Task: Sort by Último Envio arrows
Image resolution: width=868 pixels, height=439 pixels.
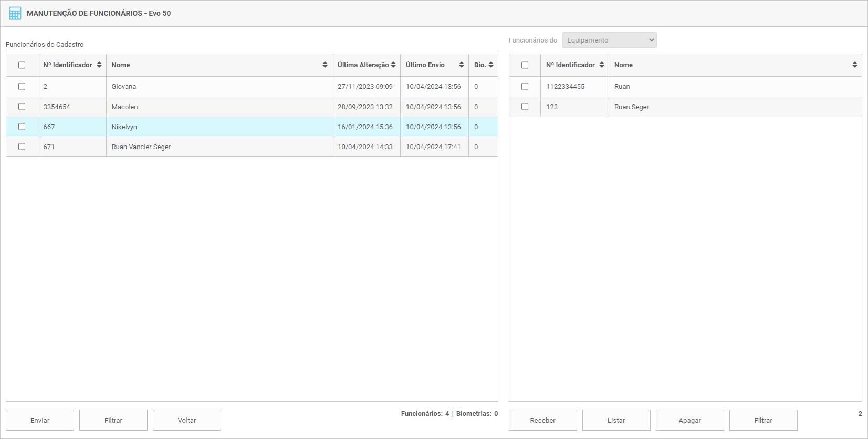Action: click(462, 65)
